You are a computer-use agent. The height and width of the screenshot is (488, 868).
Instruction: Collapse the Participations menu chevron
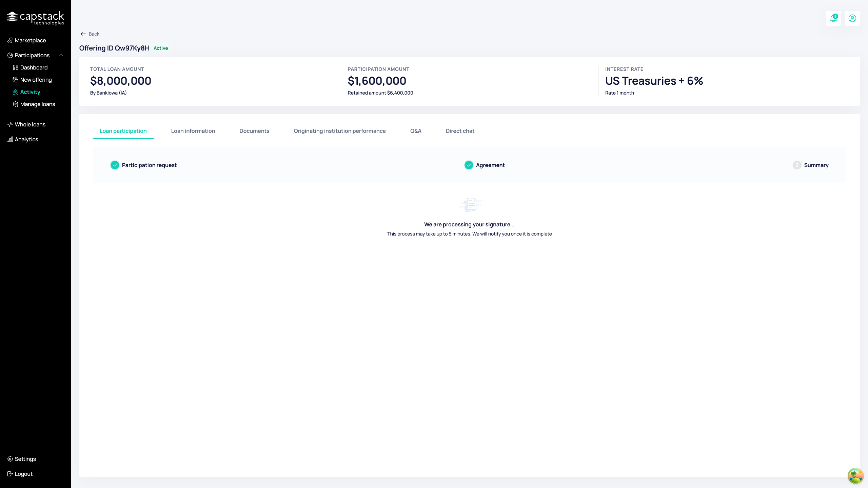61,55
